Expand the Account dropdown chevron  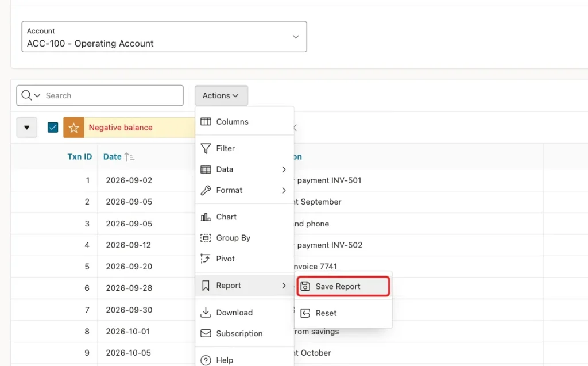296,37
